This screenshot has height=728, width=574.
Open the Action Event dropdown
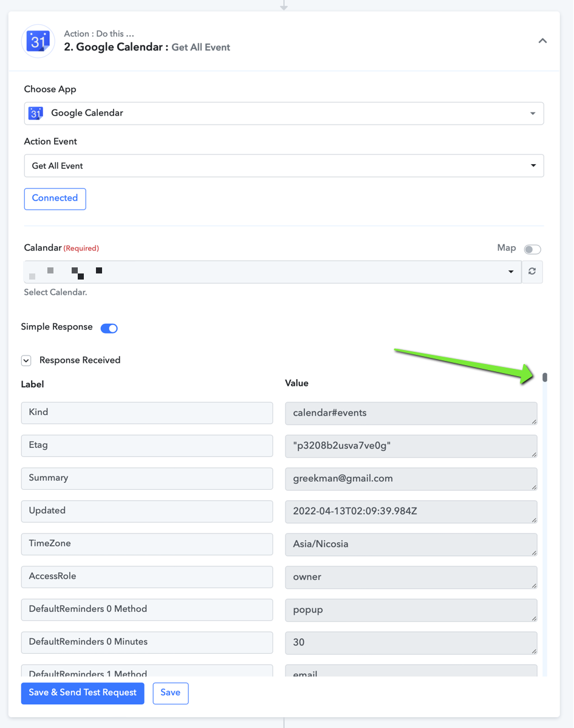click(284, 166)
